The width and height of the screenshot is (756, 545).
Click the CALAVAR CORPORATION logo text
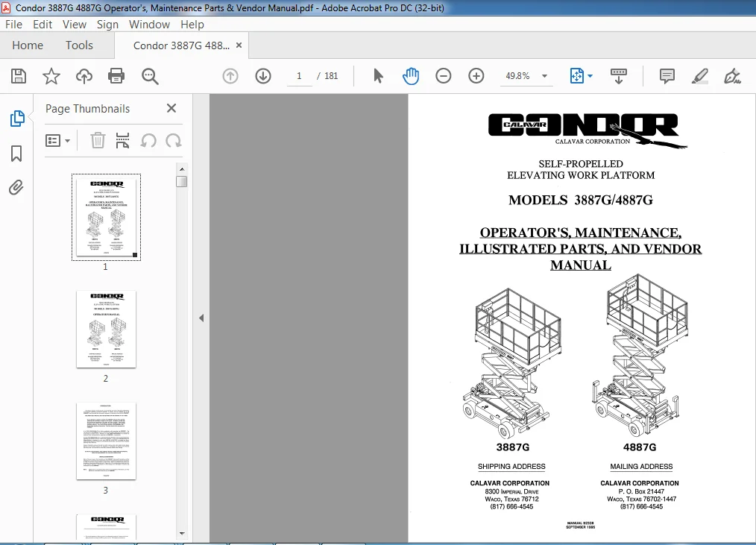593,142
